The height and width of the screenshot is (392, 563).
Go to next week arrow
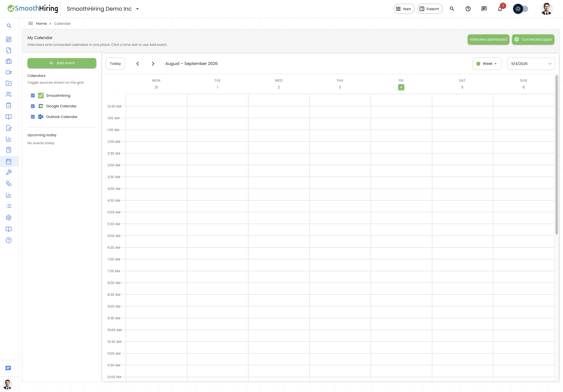(153, 64)
